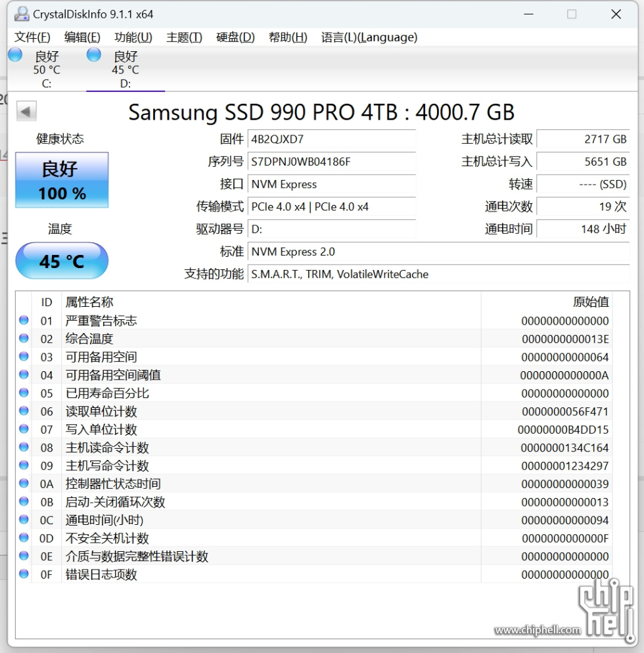Click raw value 0000000000013E
Viewport: 644px width, 653px height.
(565, 339)
